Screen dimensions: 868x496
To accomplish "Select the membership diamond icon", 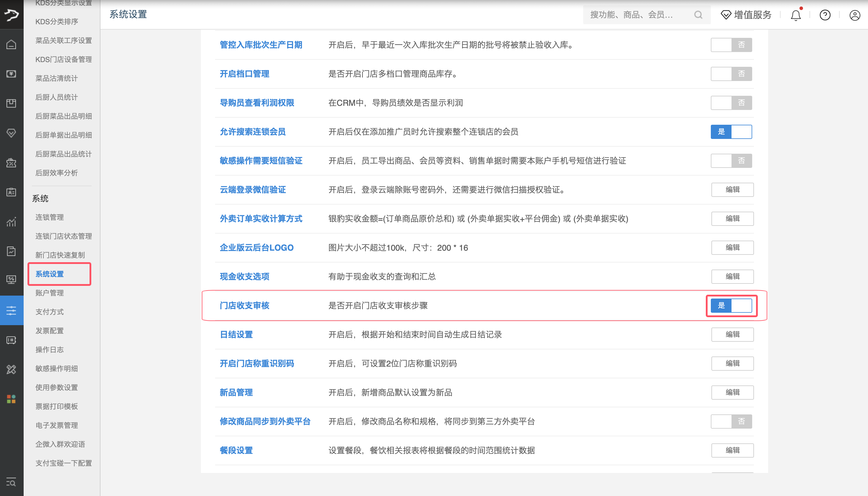I will pos(11,133).
